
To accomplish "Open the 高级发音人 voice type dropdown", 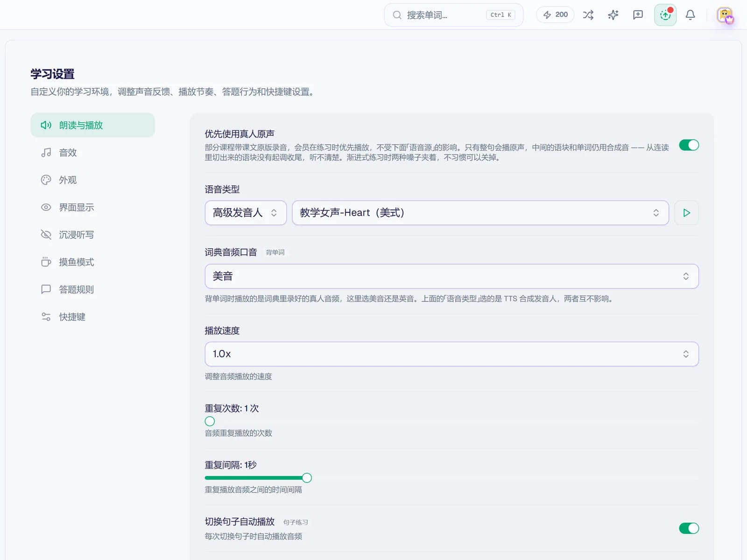I will coord(246,213).
